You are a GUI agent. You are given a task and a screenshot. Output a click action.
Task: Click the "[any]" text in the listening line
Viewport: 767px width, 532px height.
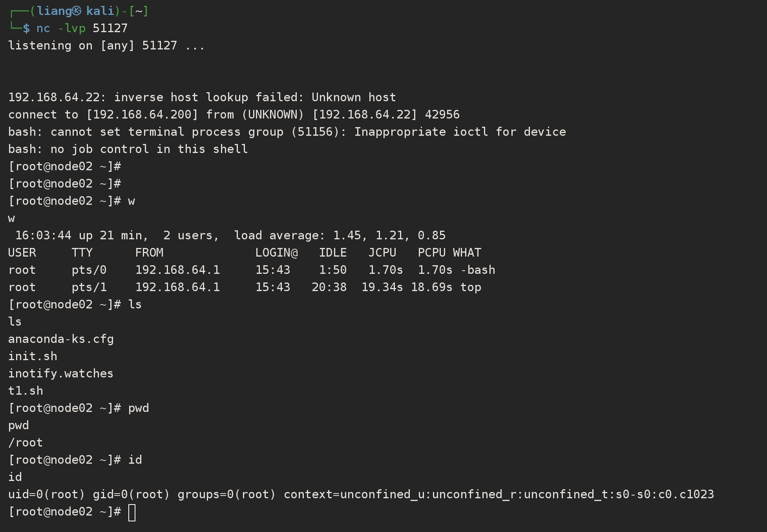[117, 46]
